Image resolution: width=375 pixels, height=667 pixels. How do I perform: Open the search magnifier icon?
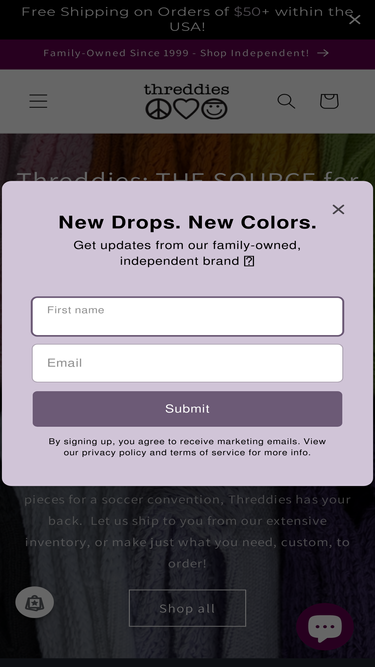point(286,101)
